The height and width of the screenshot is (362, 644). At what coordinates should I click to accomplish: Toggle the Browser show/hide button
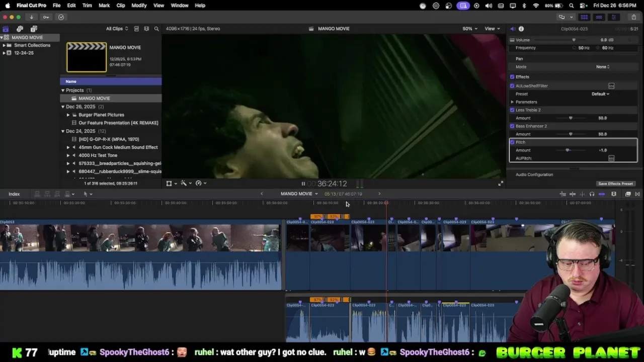(584, 17)
